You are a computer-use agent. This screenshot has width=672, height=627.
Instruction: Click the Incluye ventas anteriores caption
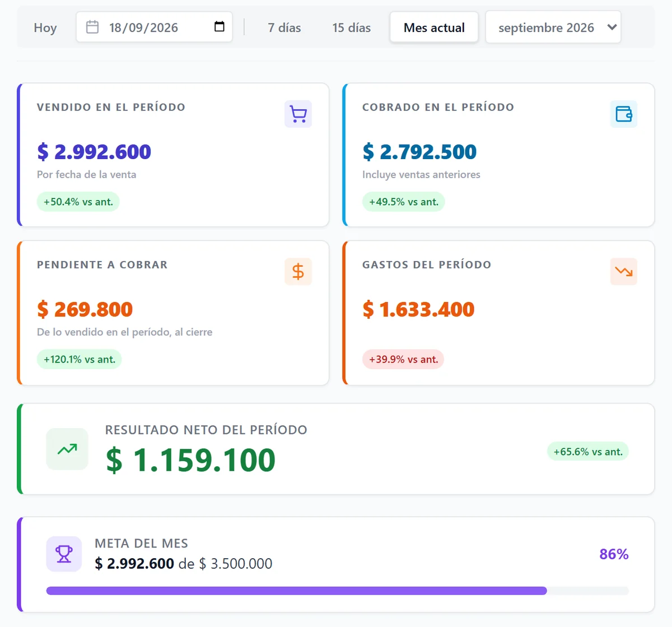pos(421,174)
